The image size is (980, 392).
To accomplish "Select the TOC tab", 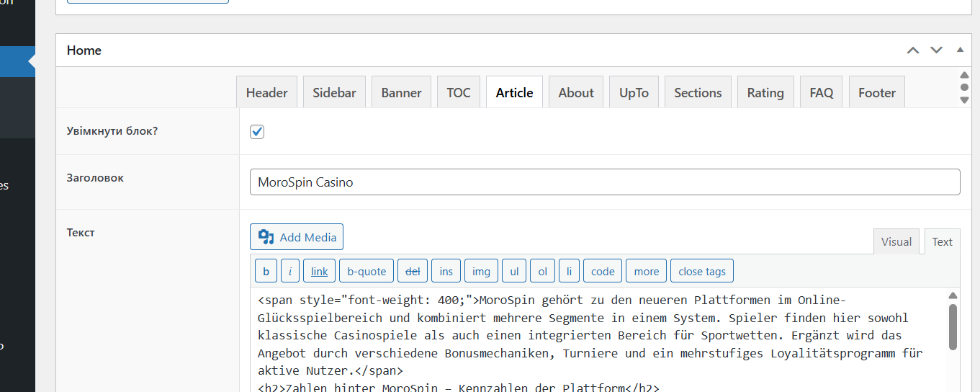I will [x=459, y=92].
